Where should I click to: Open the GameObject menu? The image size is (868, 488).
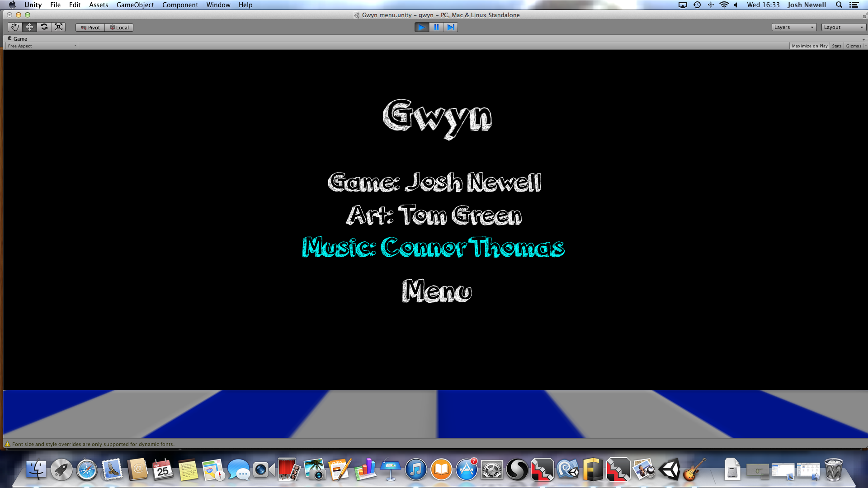point(135,5)
